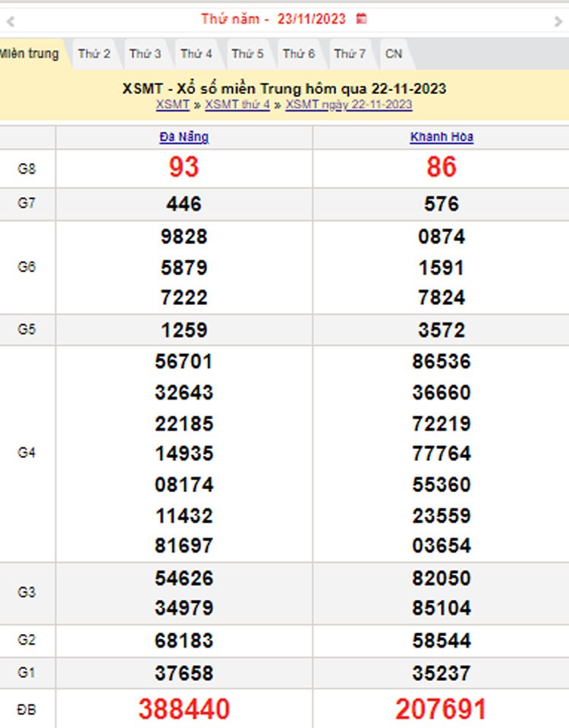Click the XSMT breadcrumb link

172,105
